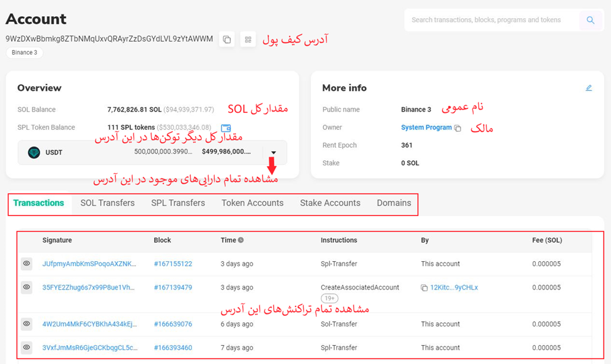Follow the System Program owner link
Image resolution: width=611 pixels, height=364 pixels.
coord(426,127)
